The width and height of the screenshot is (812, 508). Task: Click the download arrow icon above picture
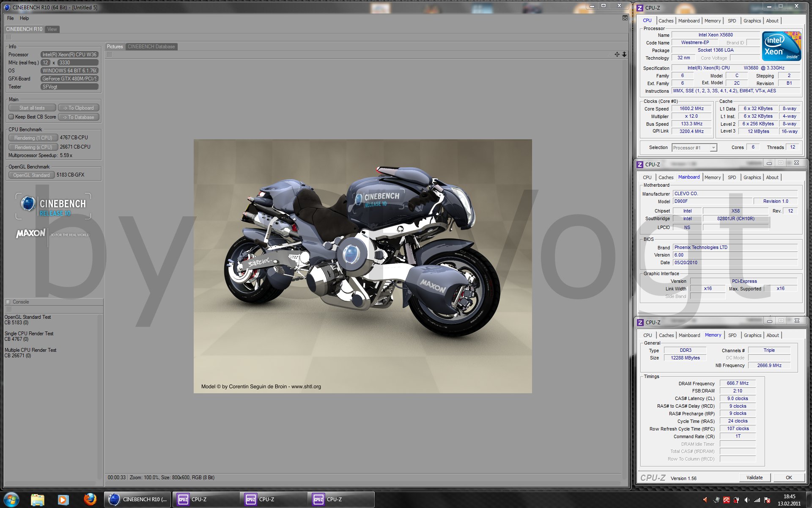tap(624, 54)
